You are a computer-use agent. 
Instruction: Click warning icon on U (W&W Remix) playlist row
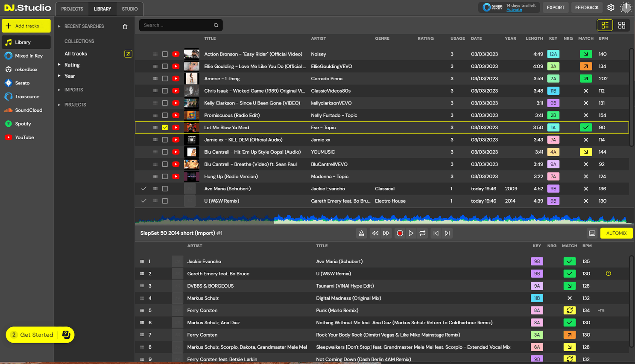pyautogui.click(x=608, y=274)
